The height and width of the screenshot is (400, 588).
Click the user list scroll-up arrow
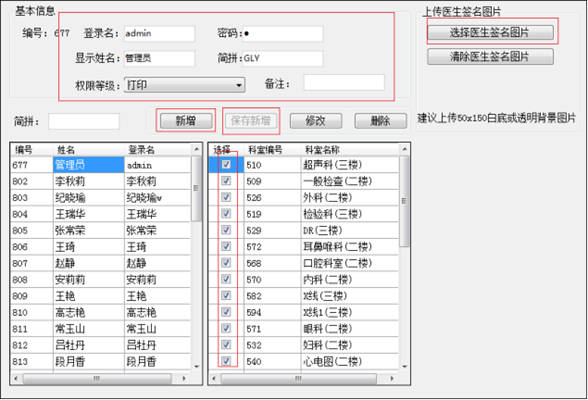point(196,149)
